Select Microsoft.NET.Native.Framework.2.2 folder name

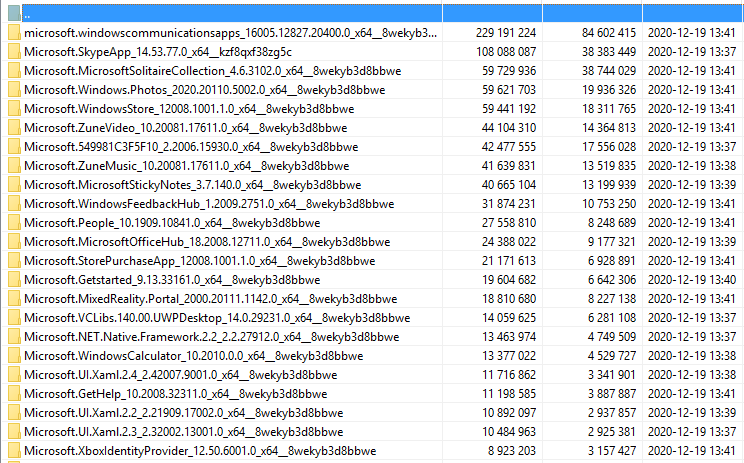tap(212, 336)
